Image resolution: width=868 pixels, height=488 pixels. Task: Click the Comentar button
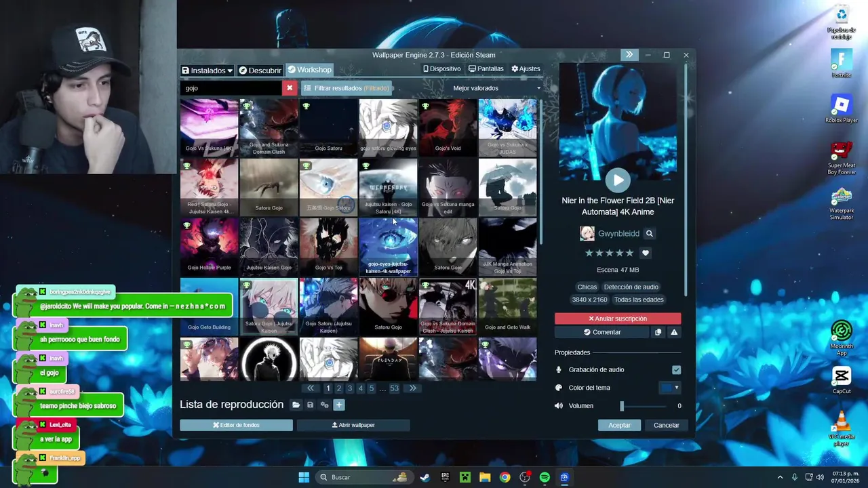[602, 332]
